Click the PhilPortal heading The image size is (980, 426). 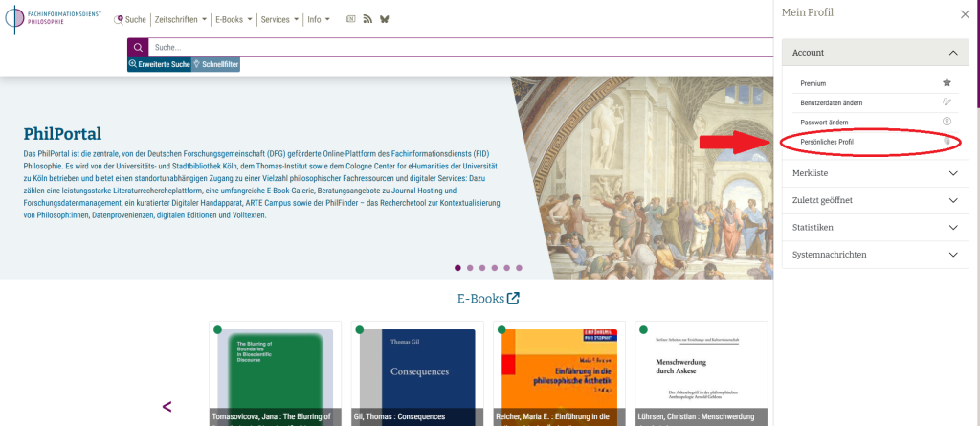[62, 134]
